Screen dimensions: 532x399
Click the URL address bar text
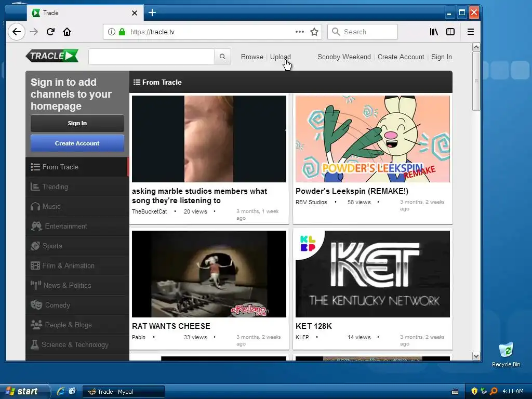coord(152,32)
